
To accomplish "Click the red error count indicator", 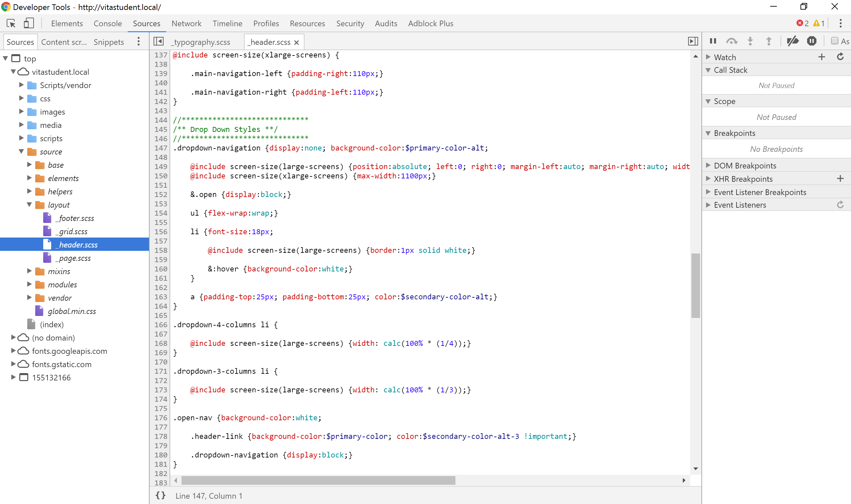I will [x=802, y=24].
